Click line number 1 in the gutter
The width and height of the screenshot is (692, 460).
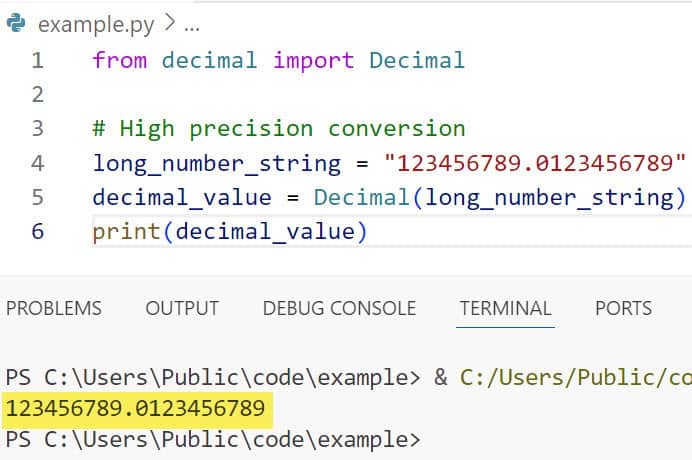(x=38, y=60)
